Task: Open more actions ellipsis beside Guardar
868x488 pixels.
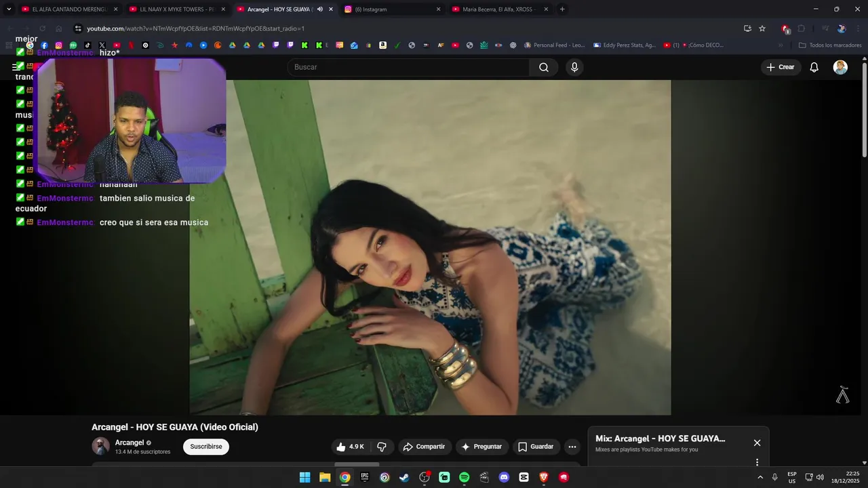Action: tap(572, 447)
